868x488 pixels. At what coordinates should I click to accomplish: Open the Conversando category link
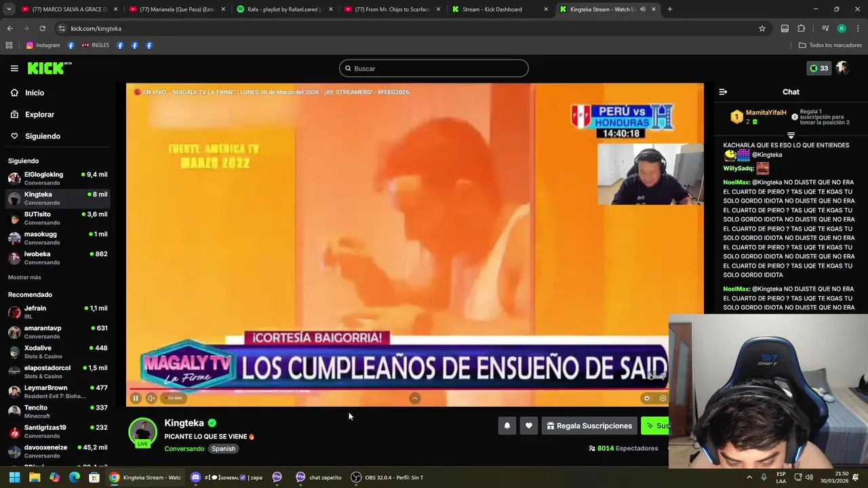coord(184,449)
